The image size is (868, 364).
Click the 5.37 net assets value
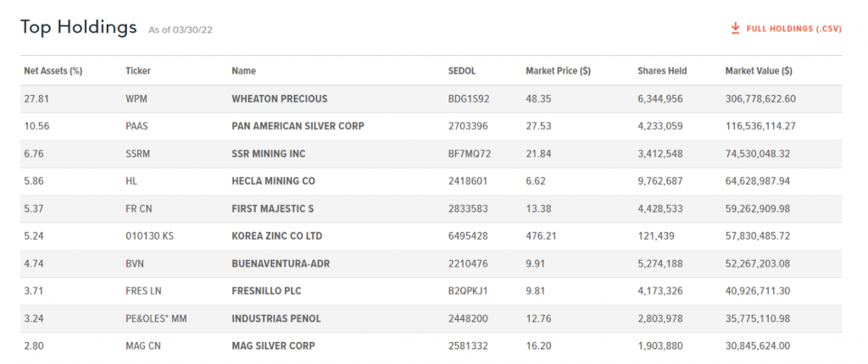(32, 208)
